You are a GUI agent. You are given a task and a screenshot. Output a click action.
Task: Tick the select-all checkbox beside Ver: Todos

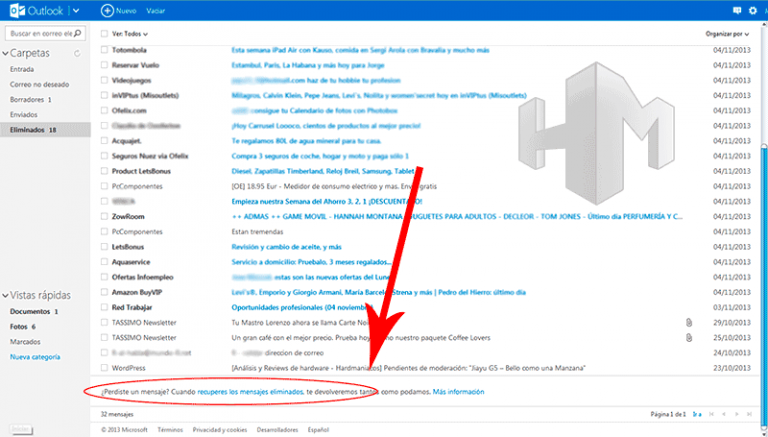tap(104, 34)
